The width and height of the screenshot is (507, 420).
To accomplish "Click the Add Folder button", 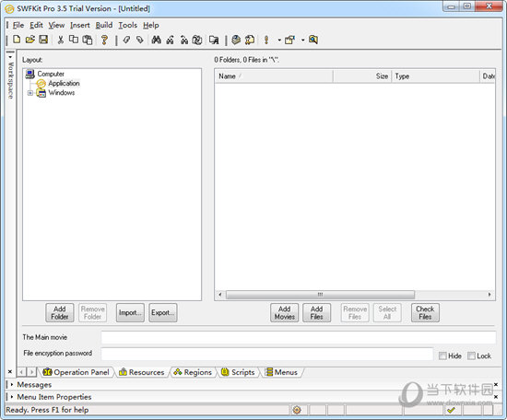I will (60, 312).
